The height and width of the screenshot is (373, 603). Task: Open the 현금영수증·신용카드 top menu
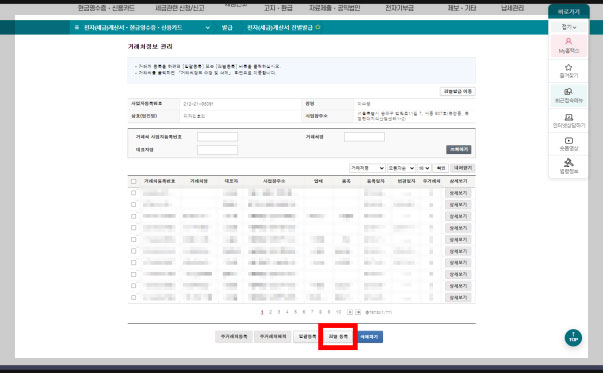coord(106,8)
